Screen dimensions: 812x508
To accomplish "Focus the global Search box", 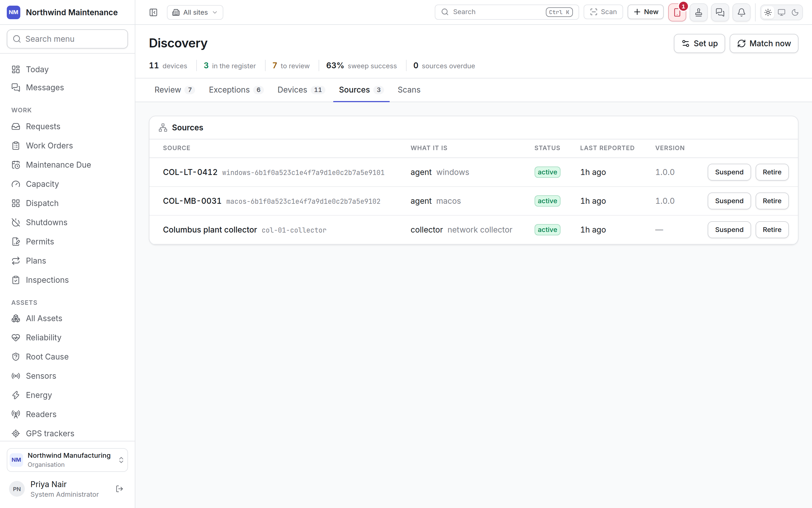I will [x=507, y=12].
